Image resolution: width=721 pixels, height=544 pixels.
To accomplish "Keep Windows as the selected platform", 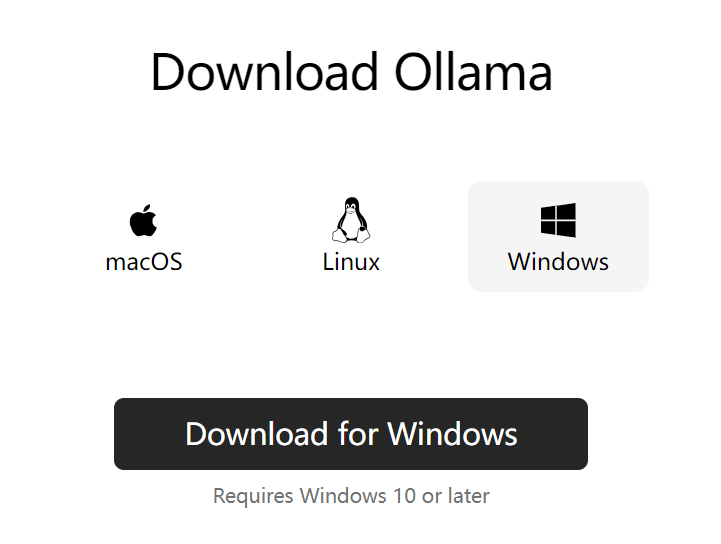I will [x=558, y=236].
